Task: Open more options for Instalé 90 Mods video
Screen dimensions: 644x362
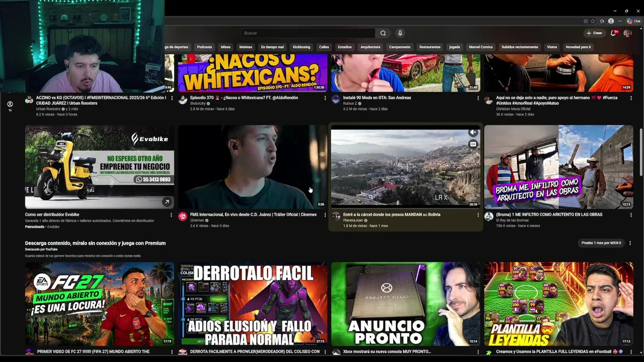Action: pyautogui.click(x=478, y=98)
